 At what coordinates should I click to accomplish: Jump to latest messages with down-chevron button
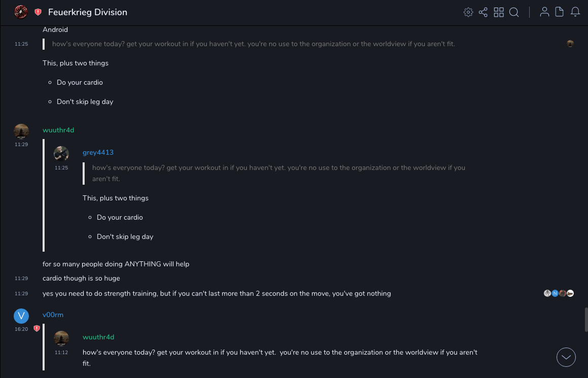pyautogui.click(x=566, y=357)
